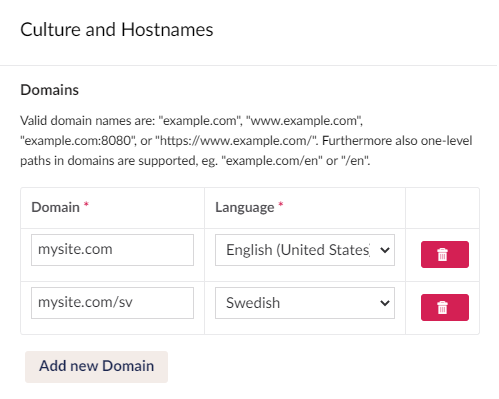Delete the mysite.com domain row

(x=445, y=254)
